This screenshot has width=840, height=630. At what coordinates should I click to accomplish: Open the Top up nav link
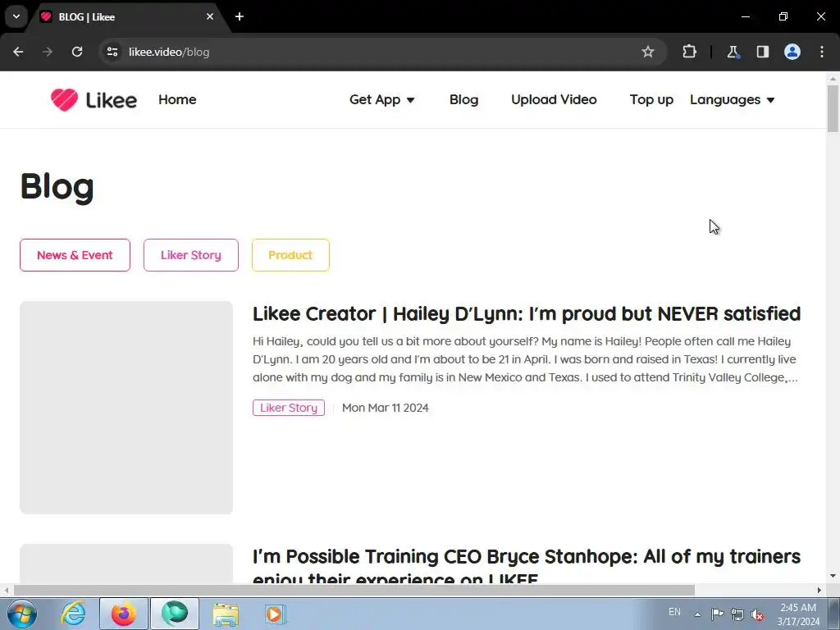click(651, 99)
